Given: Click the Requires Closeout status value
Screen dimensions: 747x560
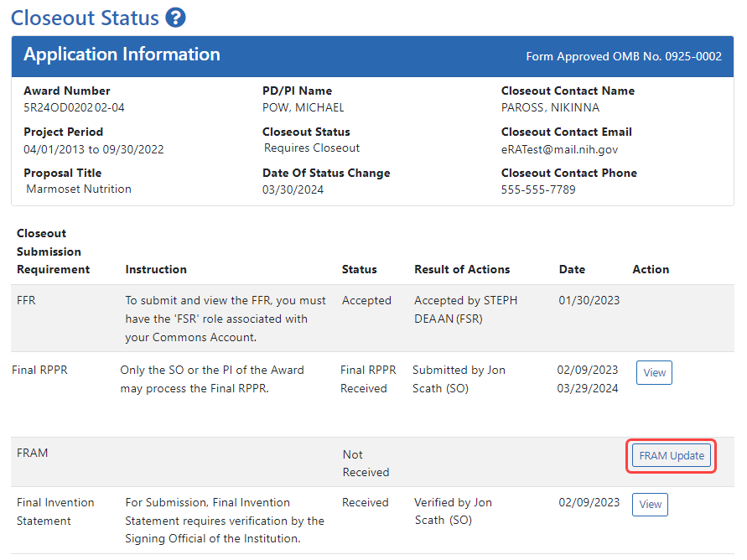Looking at the screenshot, I should (312, 148).
